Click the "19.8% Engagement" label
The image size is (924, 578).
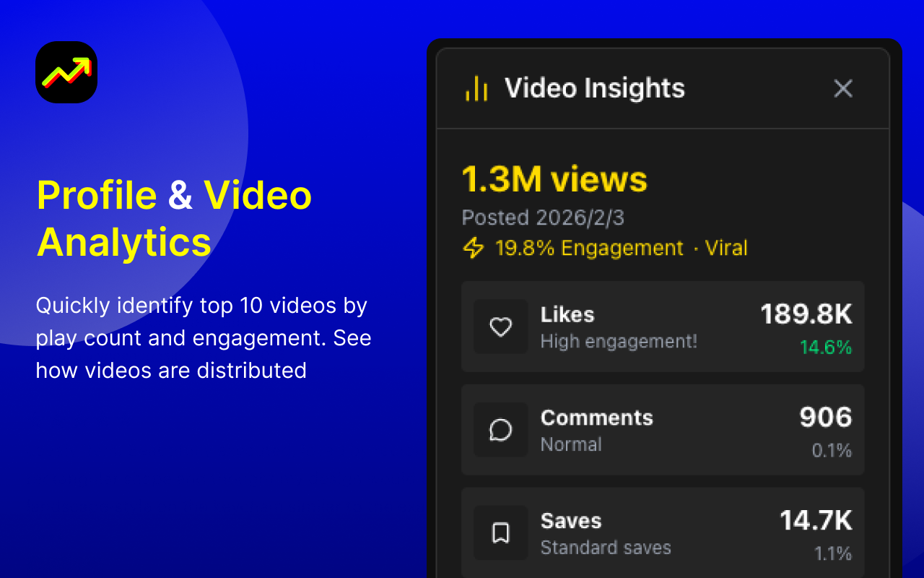click(x=589, y=249)
